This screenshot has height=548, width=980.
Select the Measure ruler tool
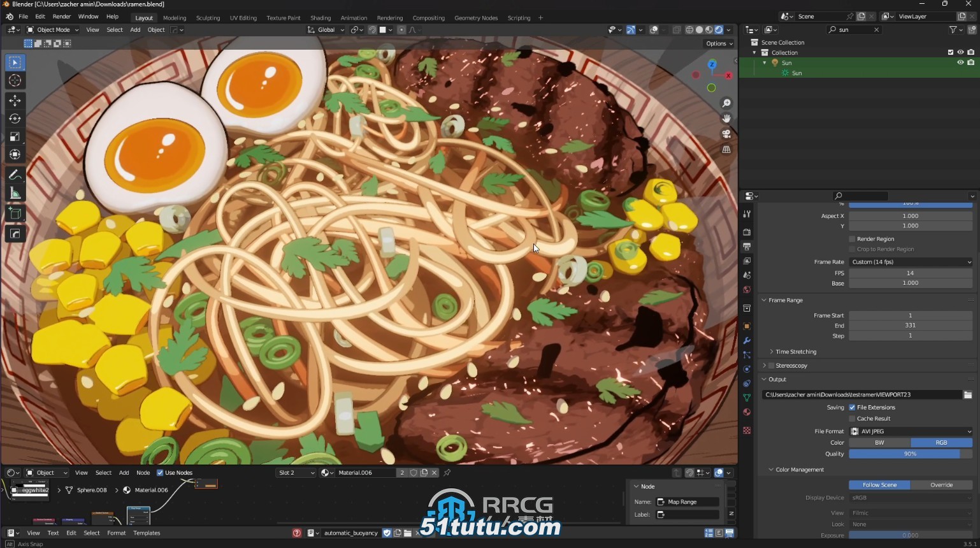[x=15, y=193]
